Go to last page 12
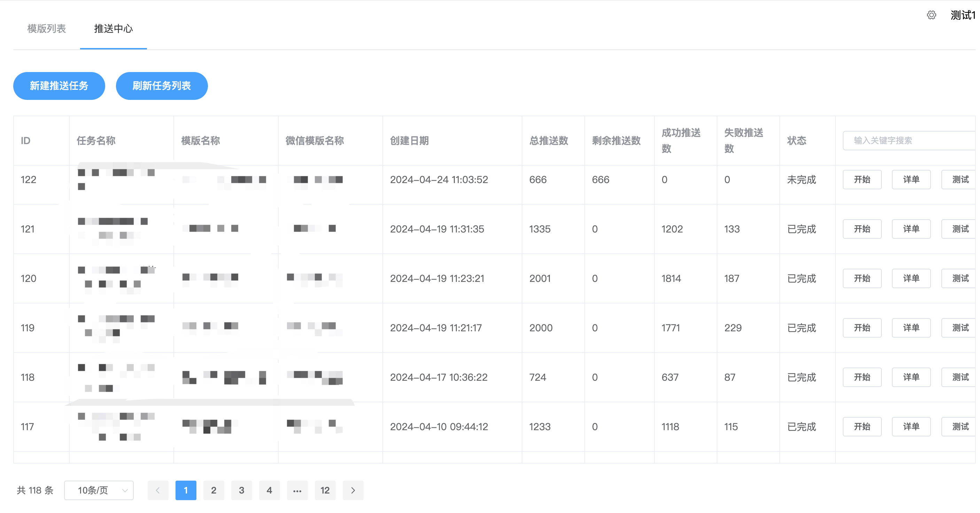Viewport: 980px width, 513px height. pos(325,490)
